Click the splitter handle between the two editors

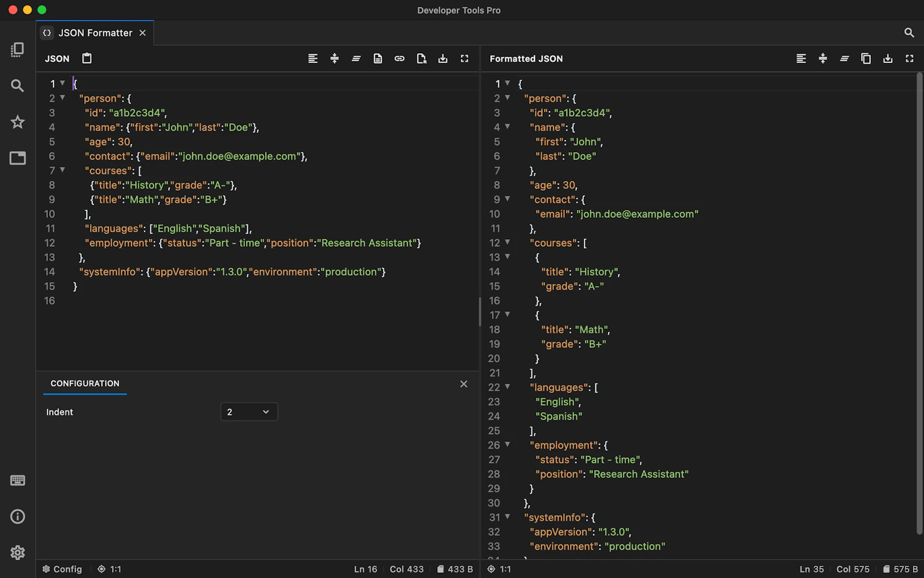coord(480,312)
